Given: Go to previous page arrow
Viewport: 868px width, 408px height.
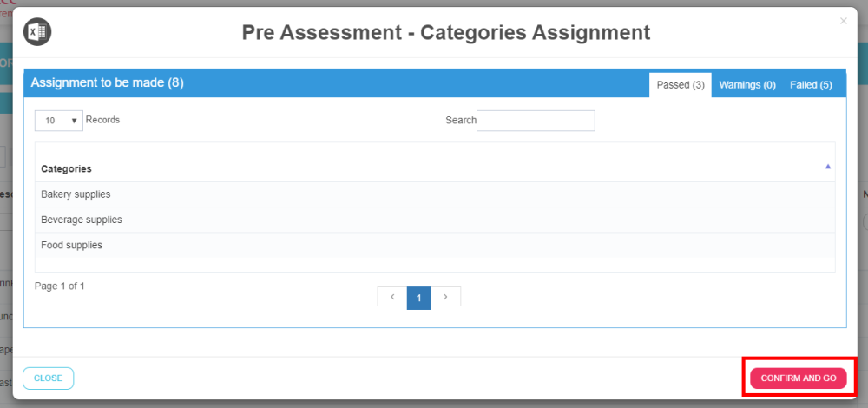Looking at the screenshot, I should pyautogui.click(x=392, y=297).
